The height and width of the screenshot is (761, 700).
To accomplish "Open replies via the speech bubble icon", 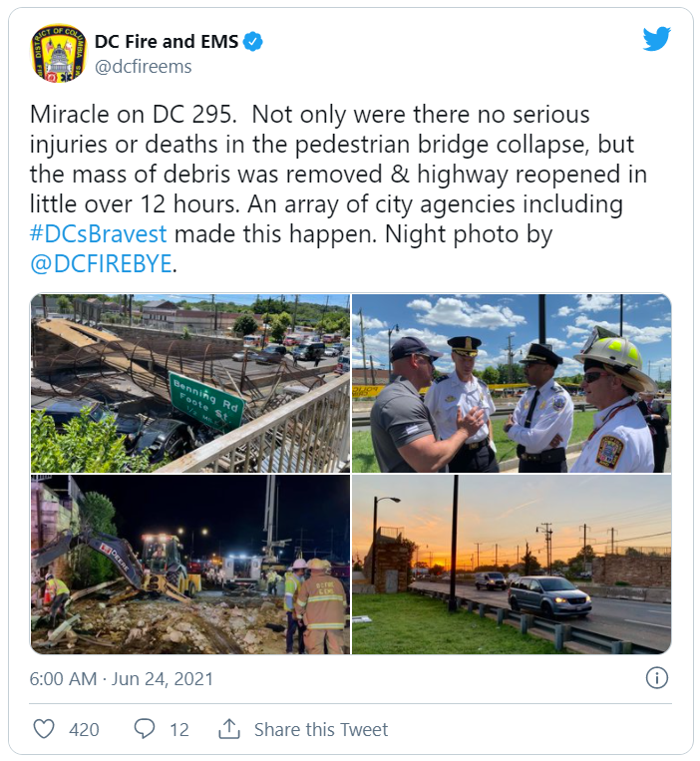I will 144,729.
